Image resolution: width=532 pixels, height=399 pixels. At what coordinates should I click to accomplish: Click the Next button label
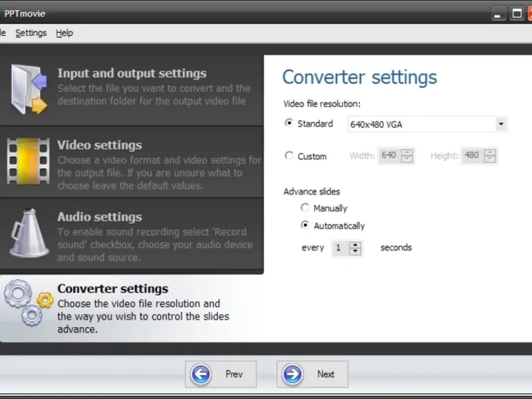(326, 374)
